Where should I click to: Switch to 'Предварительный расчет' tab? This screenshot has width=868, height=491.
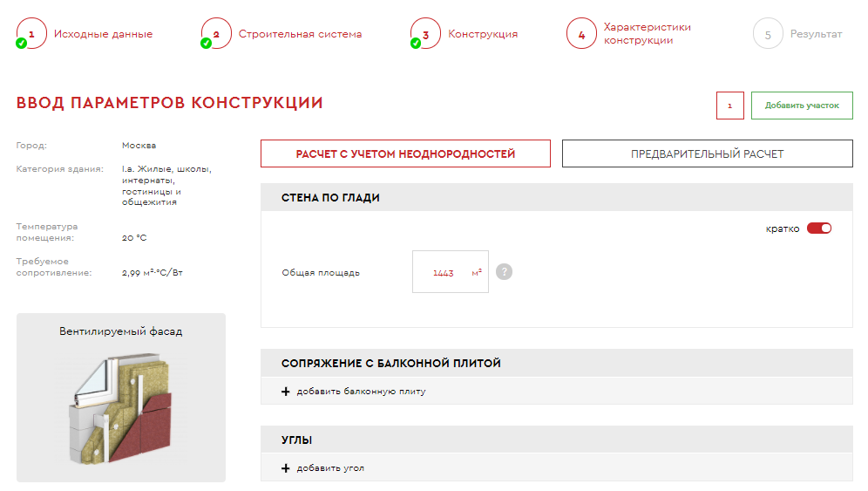(x=707, y=153)
